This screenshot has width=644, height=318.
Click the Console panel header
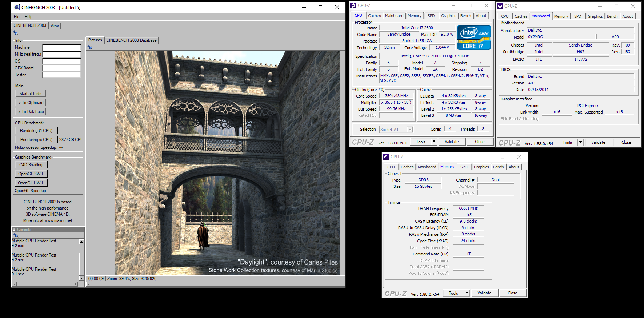coord(48,230)
